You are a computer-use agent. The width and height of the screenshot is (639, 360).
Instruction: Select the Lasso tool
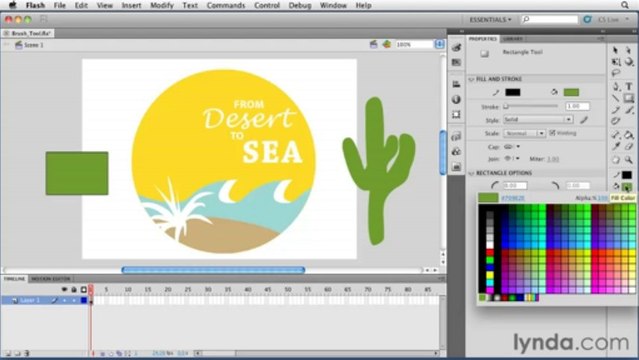point(615,73)
